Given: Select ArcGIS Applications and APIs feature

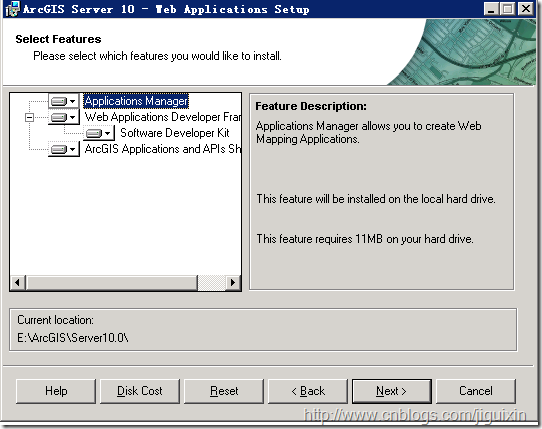Looking at the screenshot, I should 162,149.
